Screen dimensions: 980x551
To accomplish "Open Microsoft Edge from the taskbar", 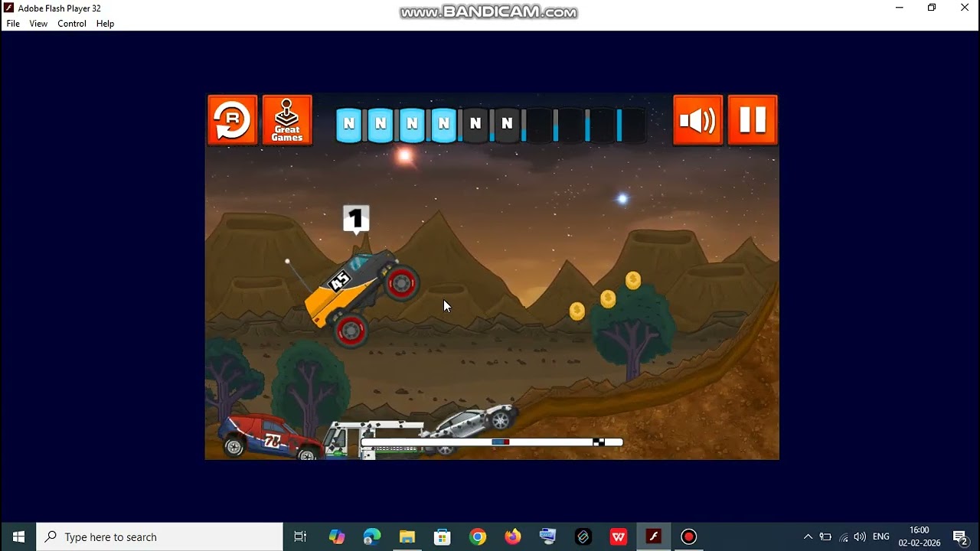I will coord(372,536).
